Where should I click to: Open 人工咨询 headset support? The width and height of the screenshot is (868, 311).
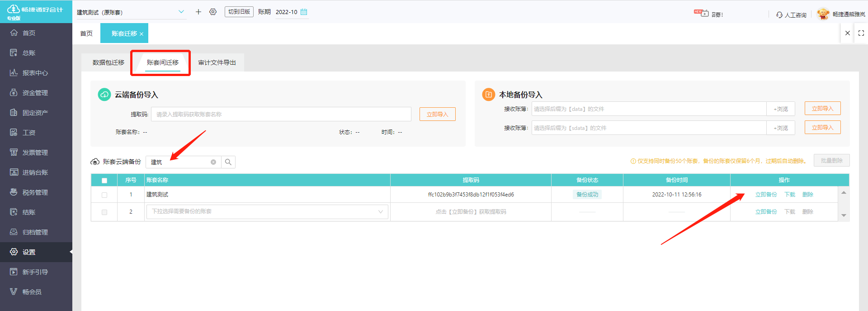click(791, 15)
